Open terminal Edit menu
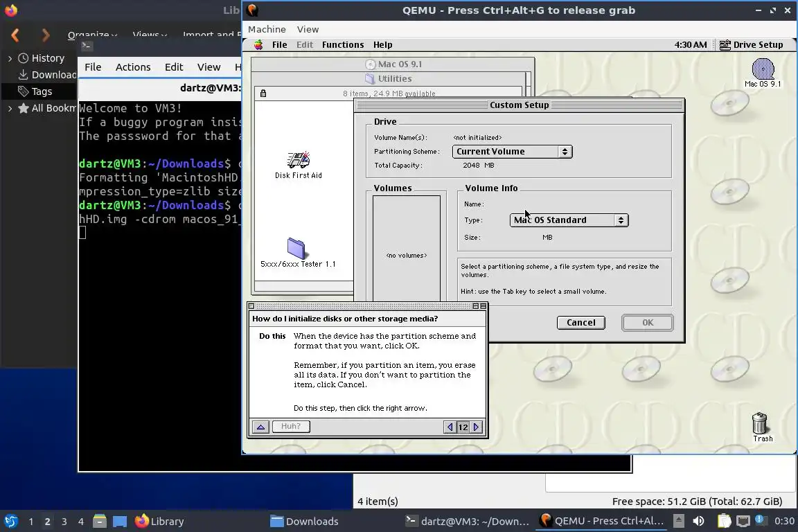The width and height of the screenshot is (798, 532). [x=174, y=67]
